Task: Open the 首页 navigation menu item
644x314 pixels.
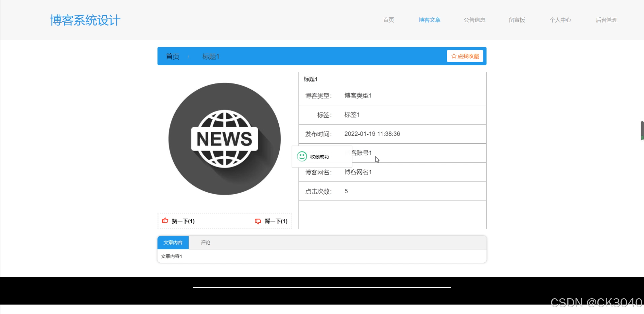Action: pos(389,20)
